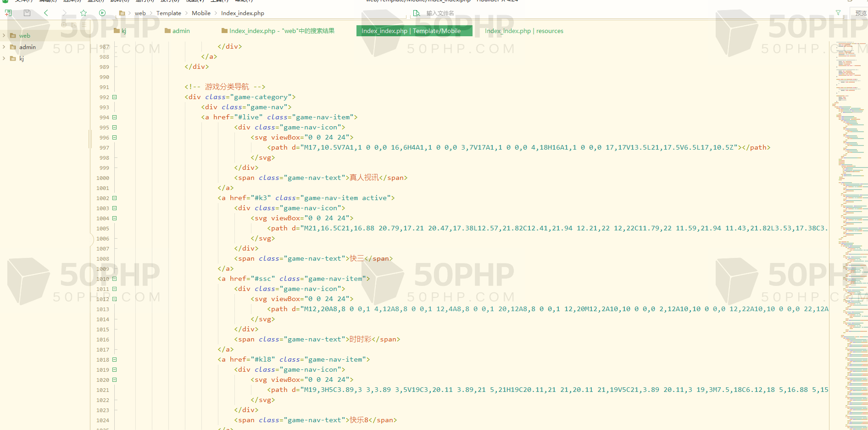Click the code minimap on right

click(x=849, y=229)
